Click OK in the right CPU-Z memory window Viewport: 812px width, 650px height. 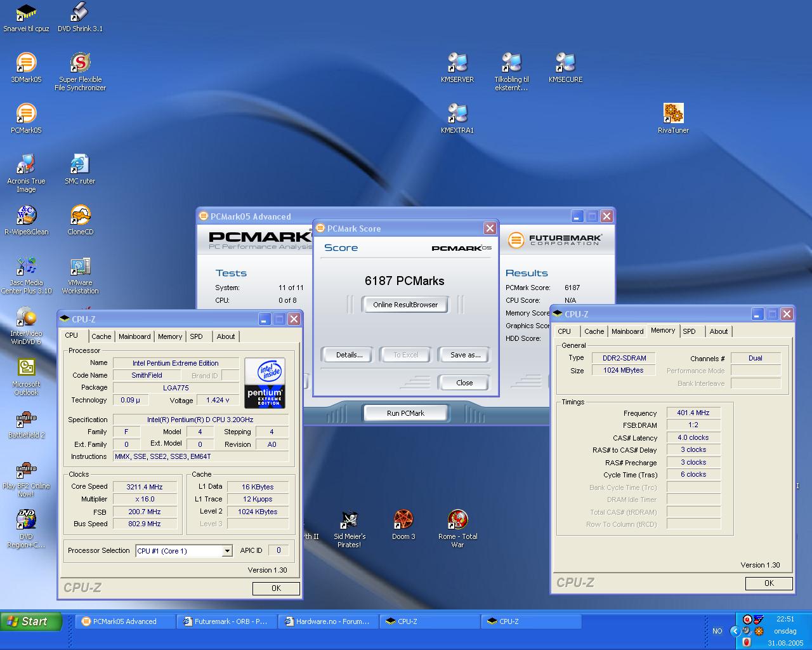coord(769,583)
